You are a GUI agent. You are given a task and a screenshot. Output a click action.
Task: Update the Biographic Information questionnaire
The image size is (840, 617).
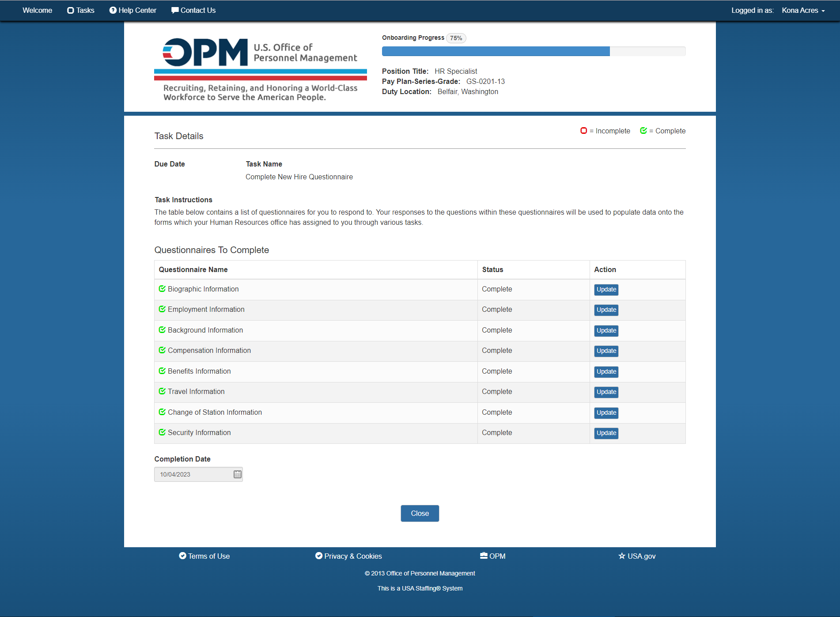[606, 290]
